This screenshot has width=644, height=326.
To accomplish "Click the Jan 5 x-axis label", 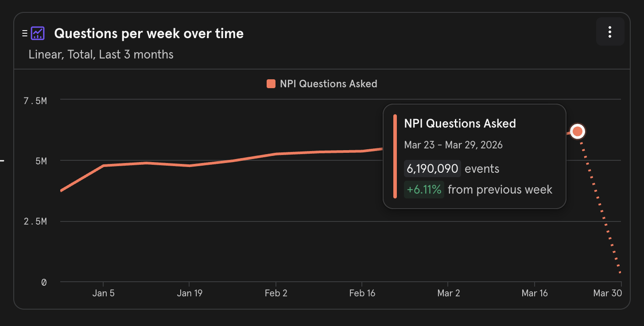I will coord(103,293).
